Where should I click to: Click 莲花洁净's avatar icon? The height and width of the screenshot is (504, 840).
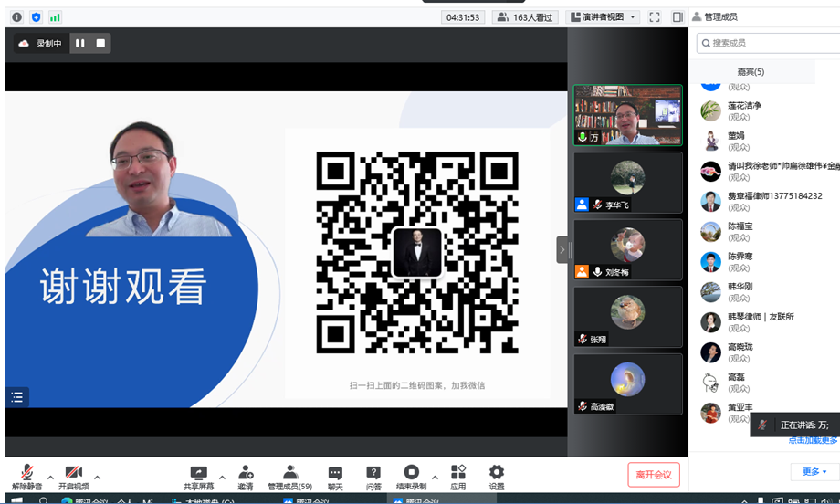(711, 110)
